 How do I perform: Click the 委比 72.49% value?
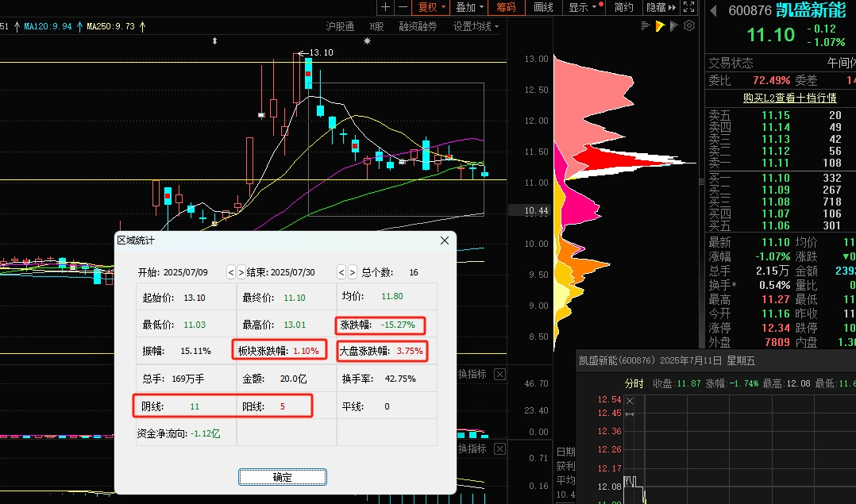pyautogui.click(x=771, y=80)
